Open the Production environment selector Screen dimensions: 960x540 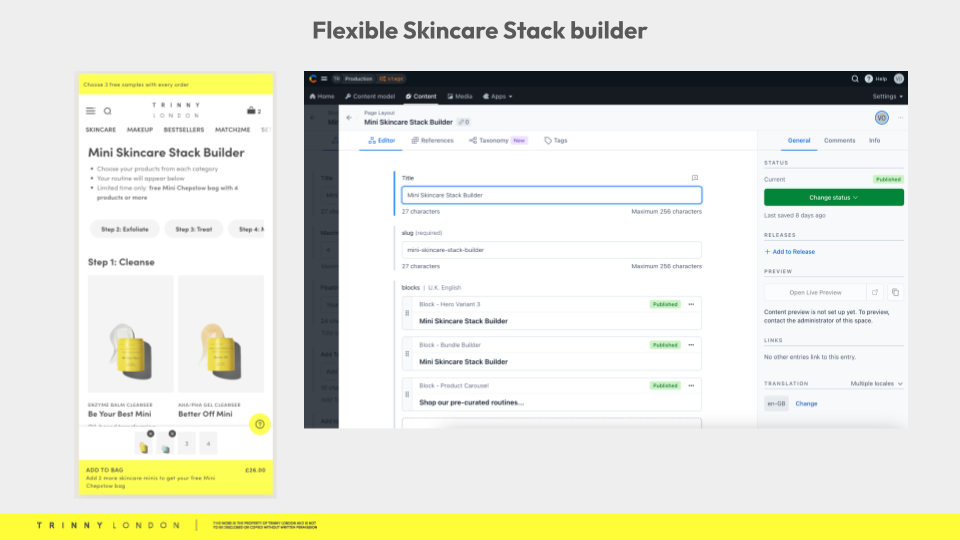tap(358, 78)
